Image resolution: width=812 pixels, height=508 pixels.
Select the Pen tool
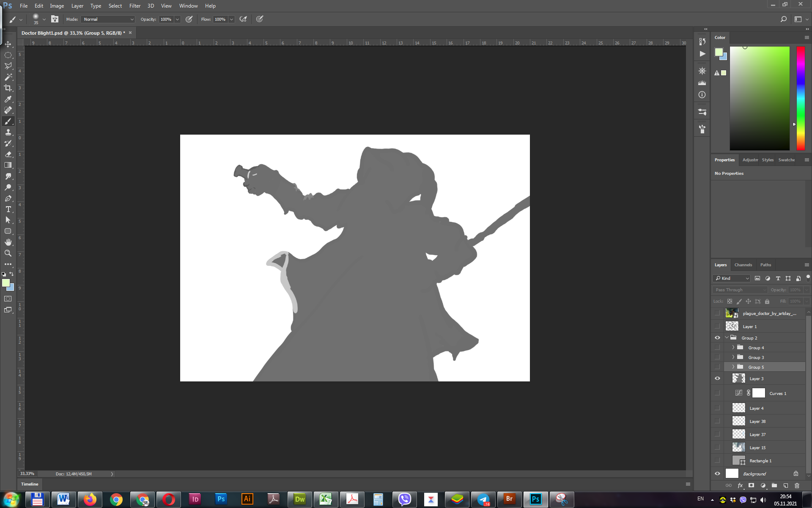[8, 198]
